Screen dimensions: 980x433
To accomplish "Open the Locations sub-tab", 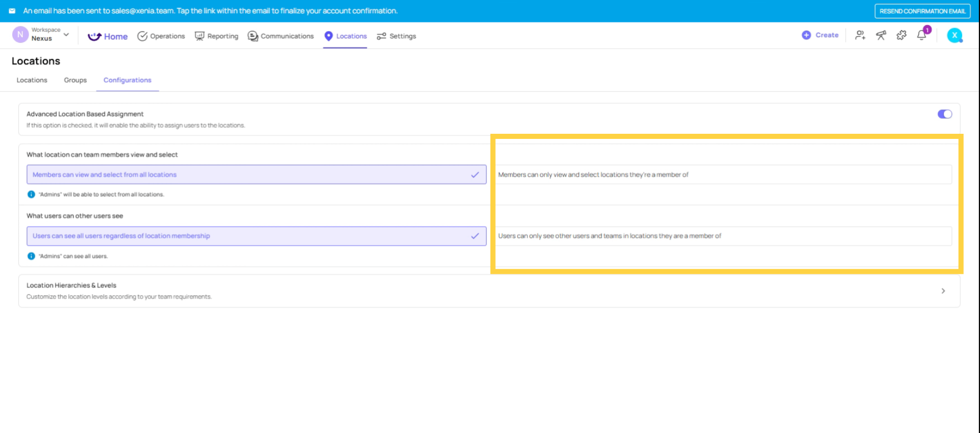I will [32, 80].
